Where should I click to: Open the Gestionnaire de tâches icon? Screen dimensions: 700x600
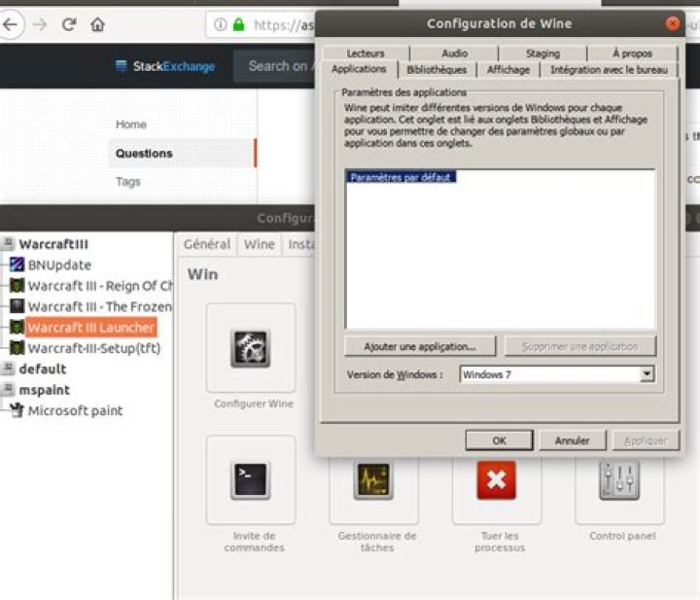click(x=373, y=480)
